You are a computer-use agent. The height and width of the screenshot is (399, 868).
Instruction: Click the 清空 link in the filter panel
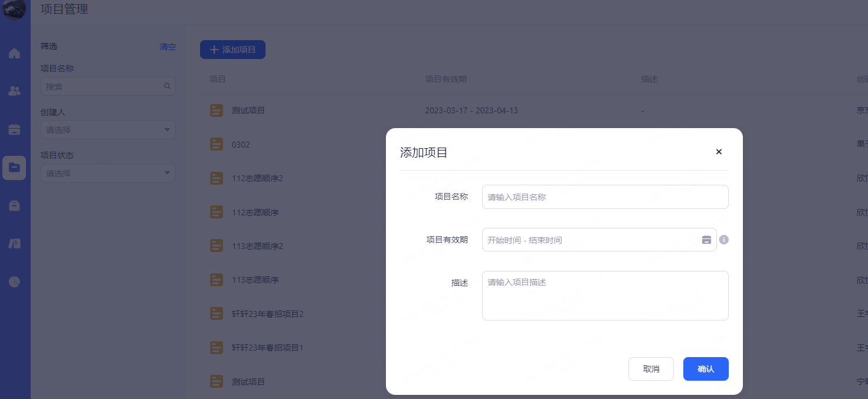(x=168, y=47)
